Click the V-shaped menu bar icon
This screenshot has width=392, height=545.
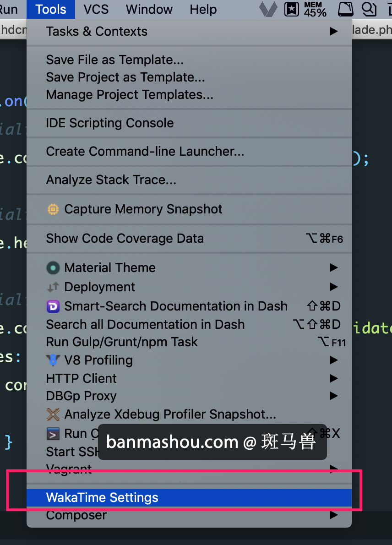pyautogui.click(x=268, y=9)
